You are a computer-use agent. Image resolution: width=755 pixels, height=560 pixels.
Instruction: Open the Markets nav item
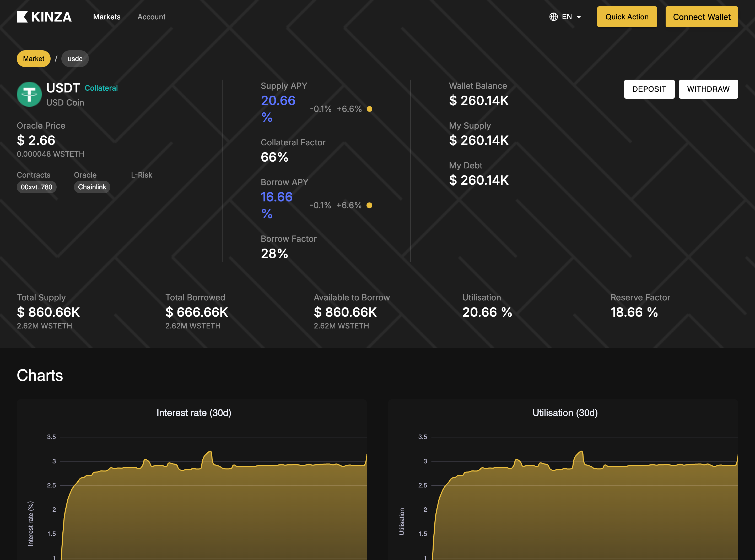pos(107,17)
